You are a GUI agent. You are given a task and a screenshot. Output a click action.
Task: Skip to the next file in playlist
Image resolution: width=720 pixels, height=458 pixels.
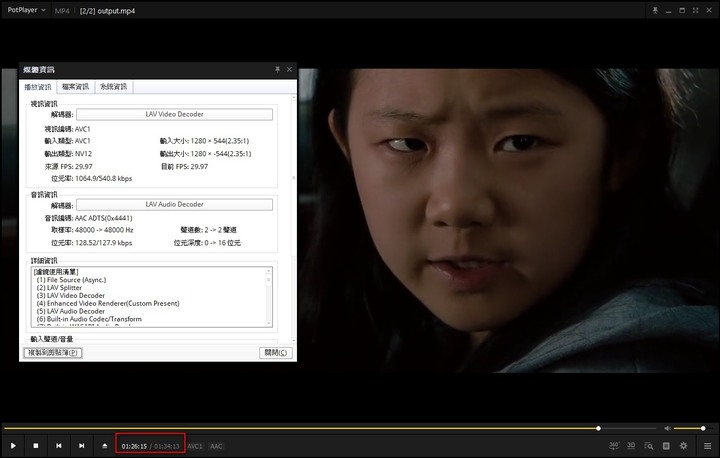pos(81,446)
